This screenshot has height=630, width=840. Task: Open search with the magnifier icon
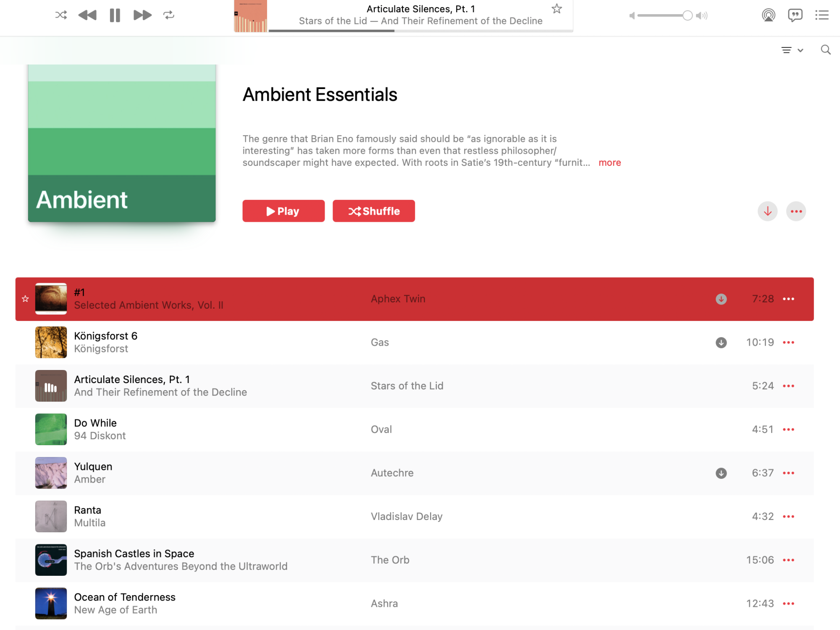(x=826, y=50)
